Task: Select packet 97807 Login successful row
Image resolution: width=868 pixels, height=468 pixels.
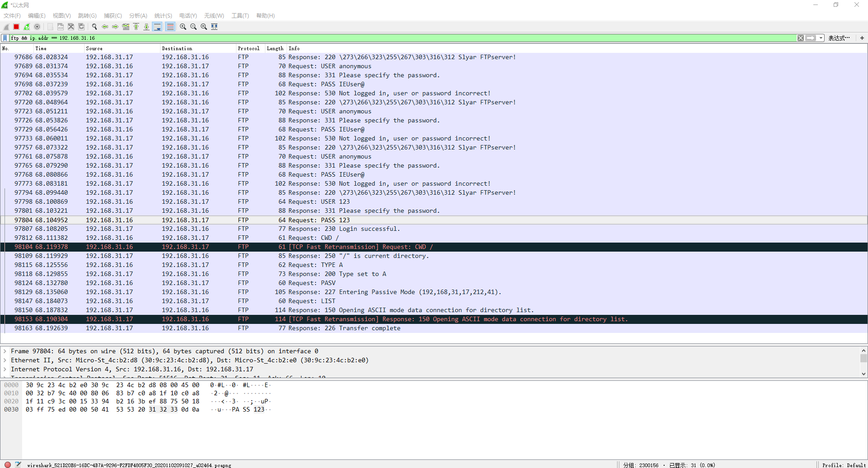Action: click(434, 229)
